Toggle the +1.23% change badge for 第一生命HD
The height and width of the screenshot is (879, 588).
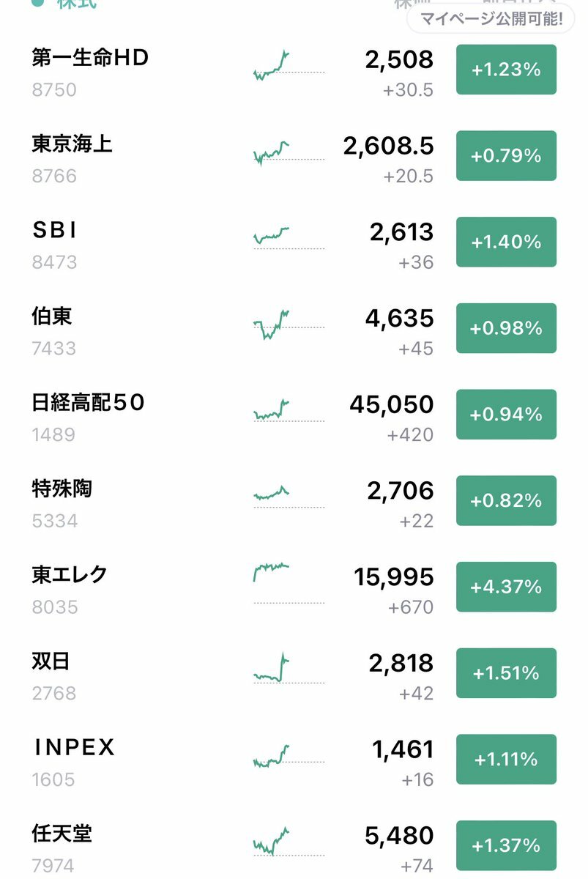(506, 70)
